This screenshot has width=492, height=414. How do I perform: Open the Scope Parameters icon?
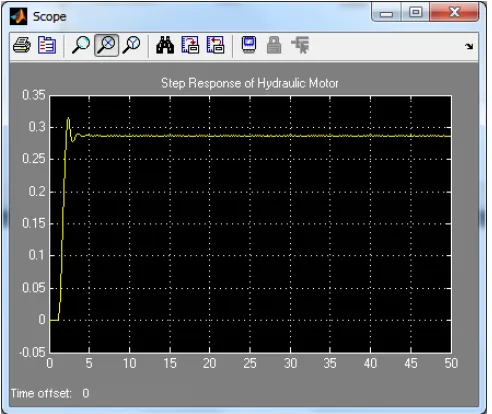coord(47,45)
